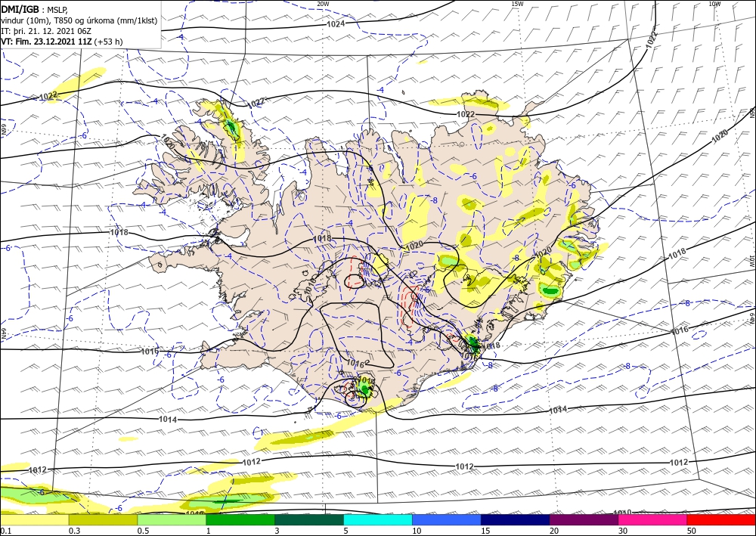
Task: Click the cyan 5–10 legend swatch
Action: [x=378, y=519]
